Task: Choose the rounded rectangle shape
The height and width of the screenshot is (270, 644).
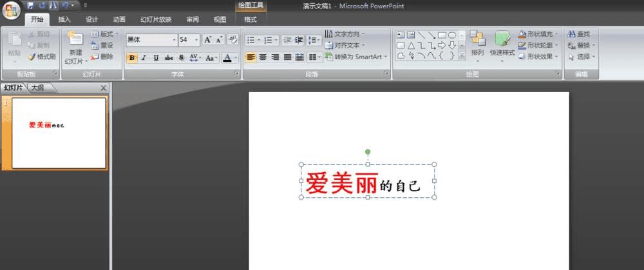Action: tap(401, 45)
